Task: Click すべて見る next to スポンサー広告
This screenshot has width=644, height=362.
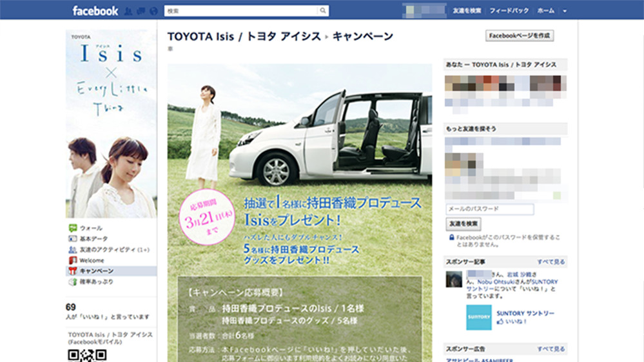Action: coord(551,349)
